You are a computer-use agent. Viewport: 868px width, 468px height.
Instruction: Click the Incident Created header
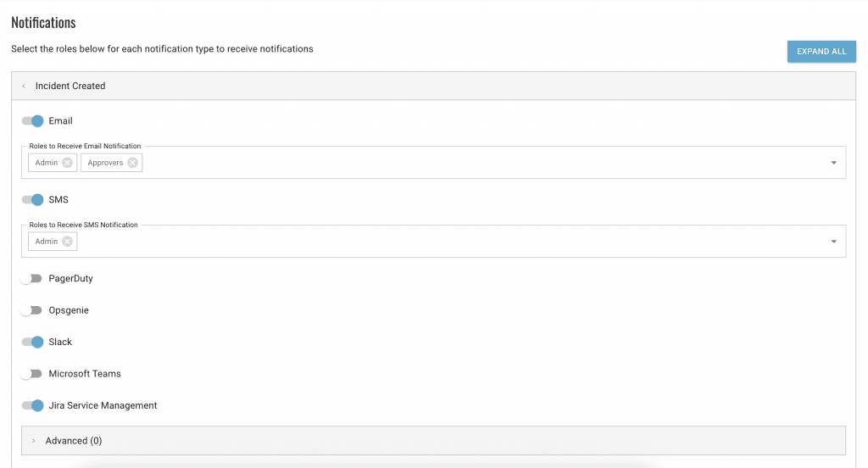pyautogui.click(x=70, y=86)
